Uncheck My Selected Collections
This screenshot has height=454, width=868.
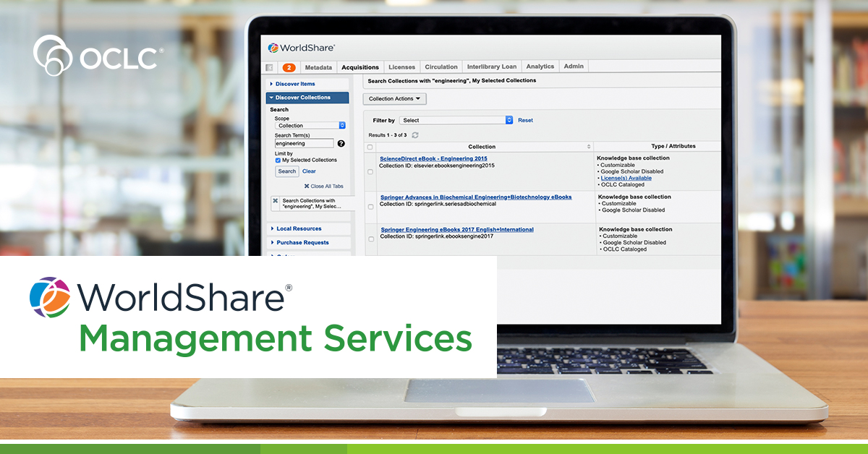pos(278,160)
